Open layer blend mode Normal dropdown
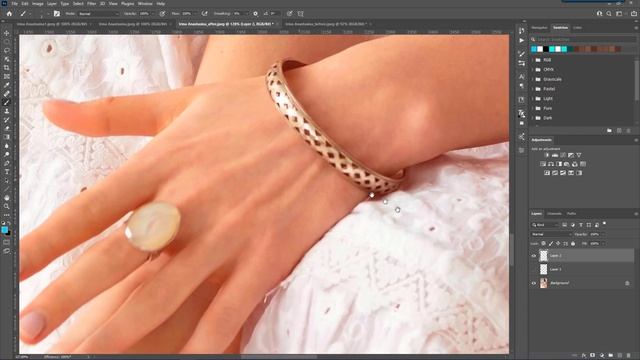The height and width of the screenshot is (360, 640). click(551, 234)
